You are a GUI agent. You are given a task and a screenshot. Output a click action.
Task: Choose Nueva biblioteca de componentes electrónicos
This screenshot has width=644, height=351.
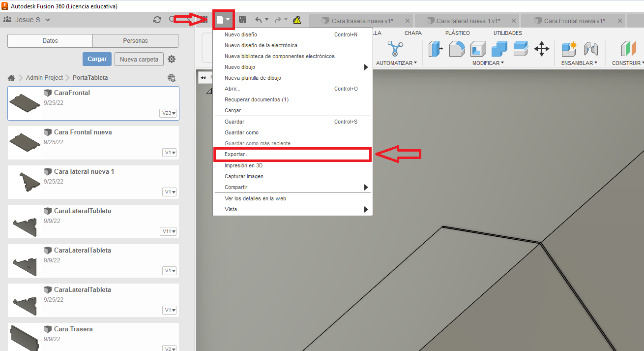click(293, 56)
